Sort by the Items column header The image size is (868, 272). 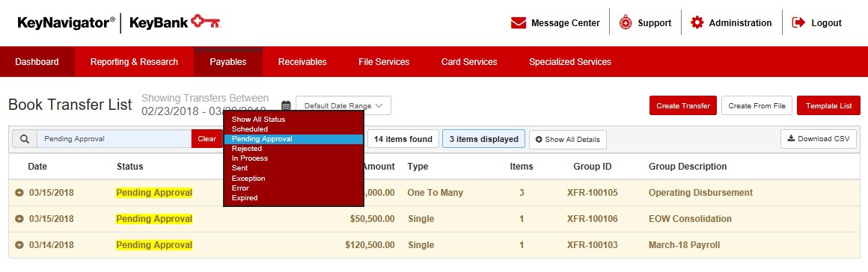522,167
